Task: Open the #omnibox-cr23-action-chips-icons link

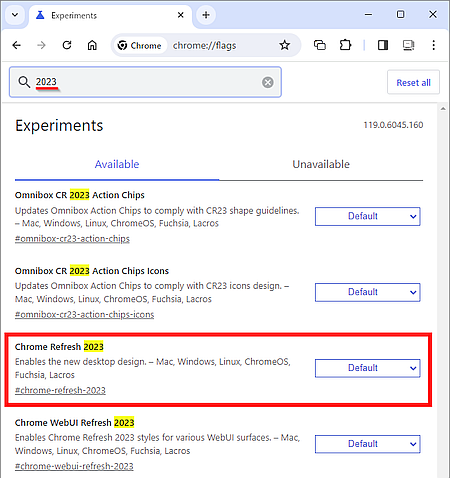Action: point(84,314)
